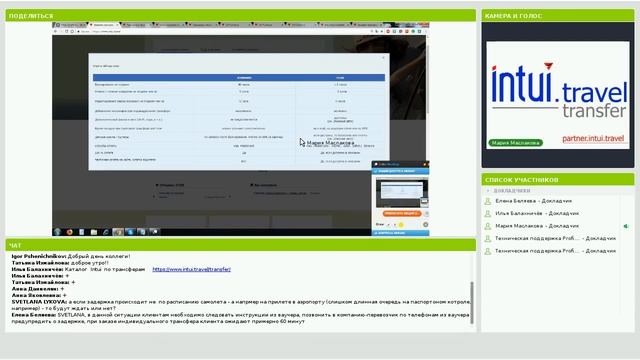Select participant Елена Беляева - Докладчик

pos(533,201)
